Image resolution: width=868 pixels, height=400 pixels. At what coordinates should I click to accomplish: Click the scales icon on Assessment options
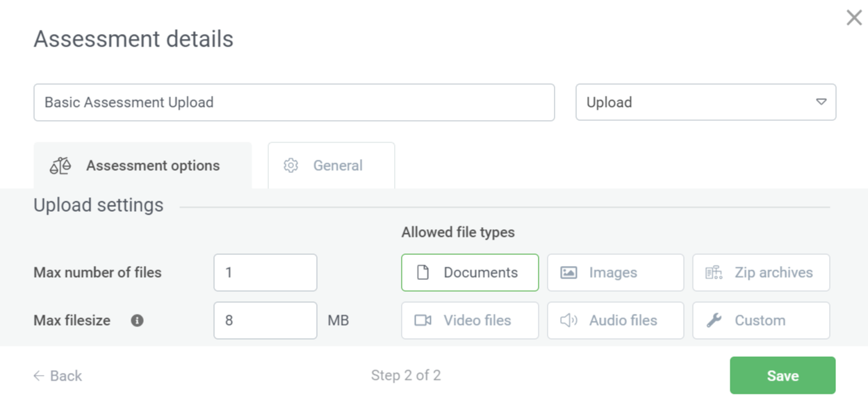click(x=60, y=166)
